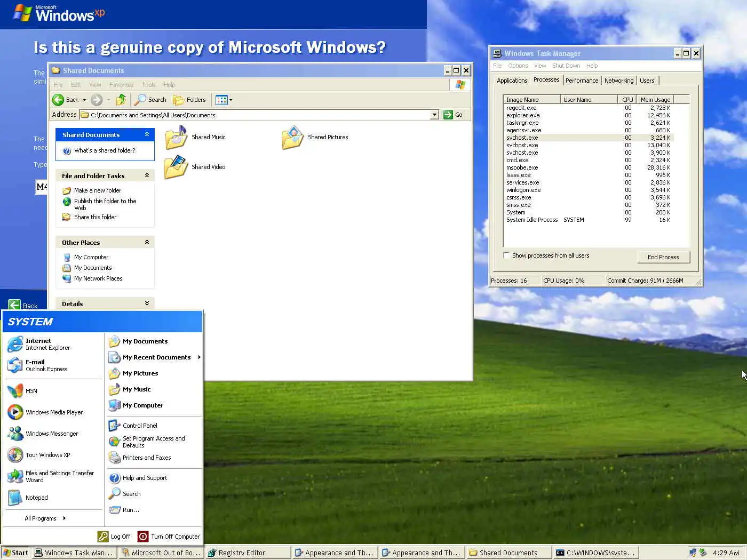
Task: Open Back history dropdown arrow
Action: coord(84,100)
